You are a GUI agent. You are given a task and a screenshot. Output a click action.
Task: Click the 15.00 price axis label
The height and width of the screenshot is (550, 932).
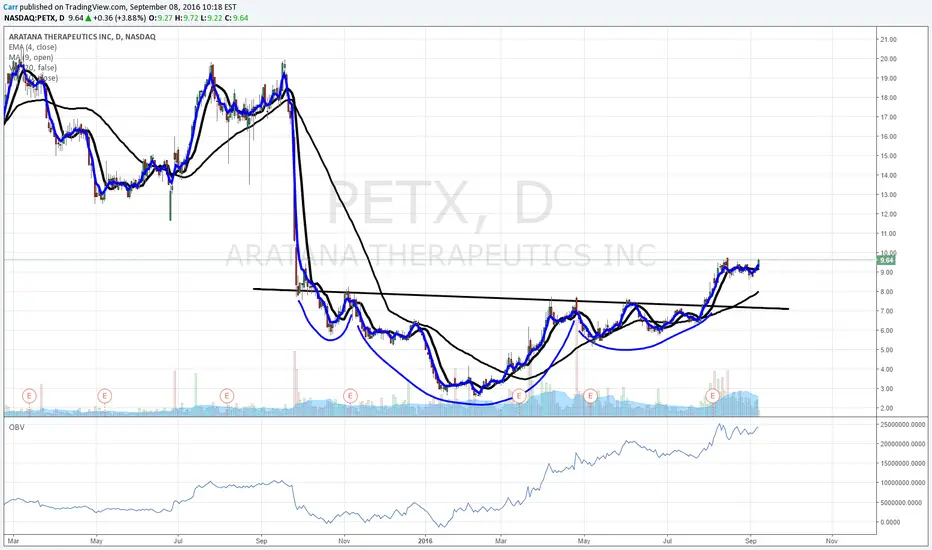pyautogui.click(x=889, y=156)
